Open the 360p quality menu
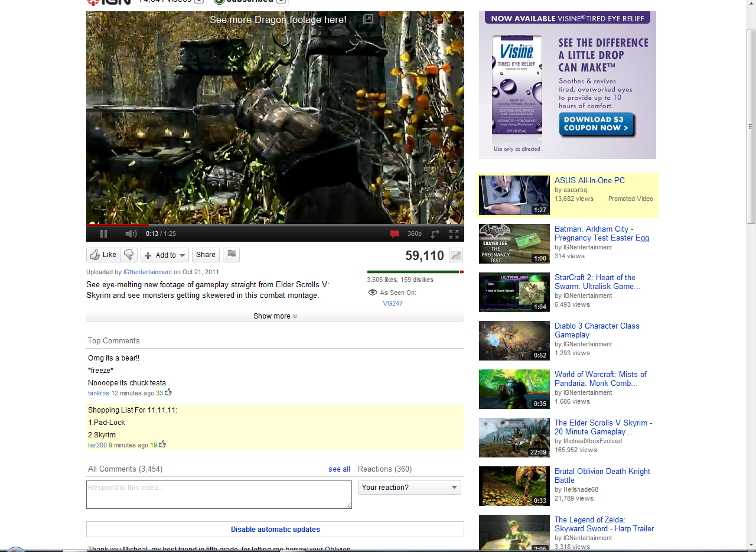The width and height of the screenshot is (756, 552). point(415,234)
